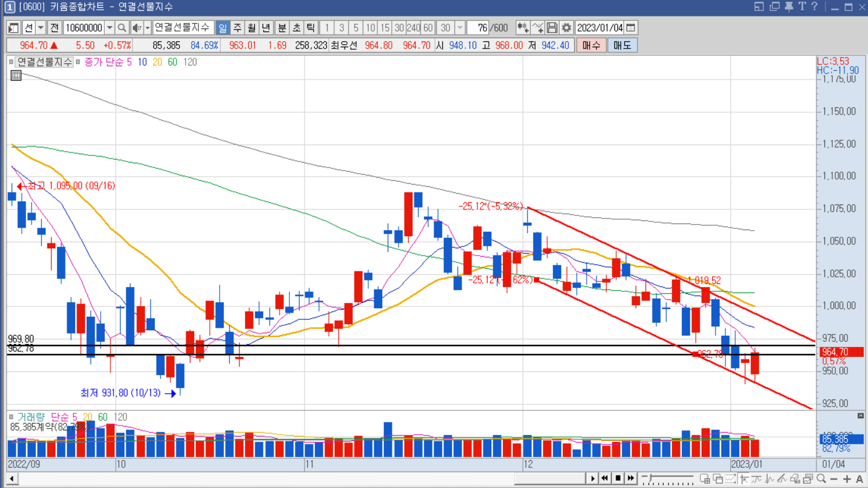Image resolution: width=868 pixels, height=488 pixels.
Task: Click the dashed chart-region icon in bottom toolbar
Action: [730, 478]
